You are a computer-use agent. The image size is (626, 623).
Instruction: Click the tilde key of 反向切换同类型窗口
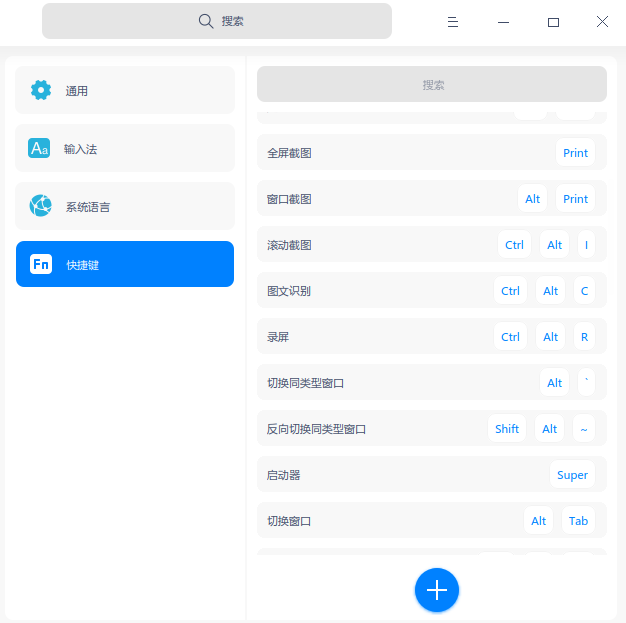tap(584, 429)
